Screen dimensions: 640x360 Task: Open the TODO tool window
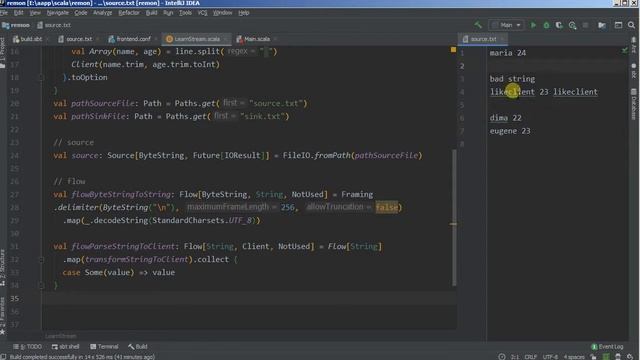point(27,347)
